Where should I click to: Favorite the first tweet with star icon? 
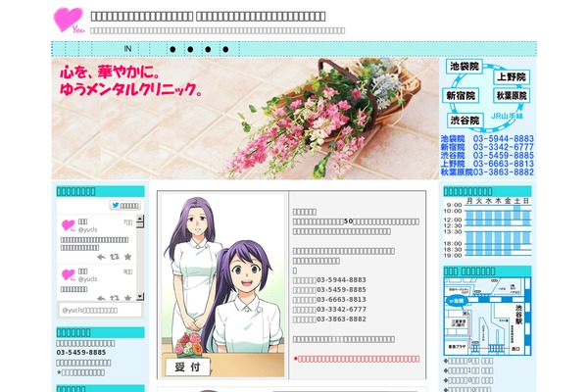[x=127, y=257]
